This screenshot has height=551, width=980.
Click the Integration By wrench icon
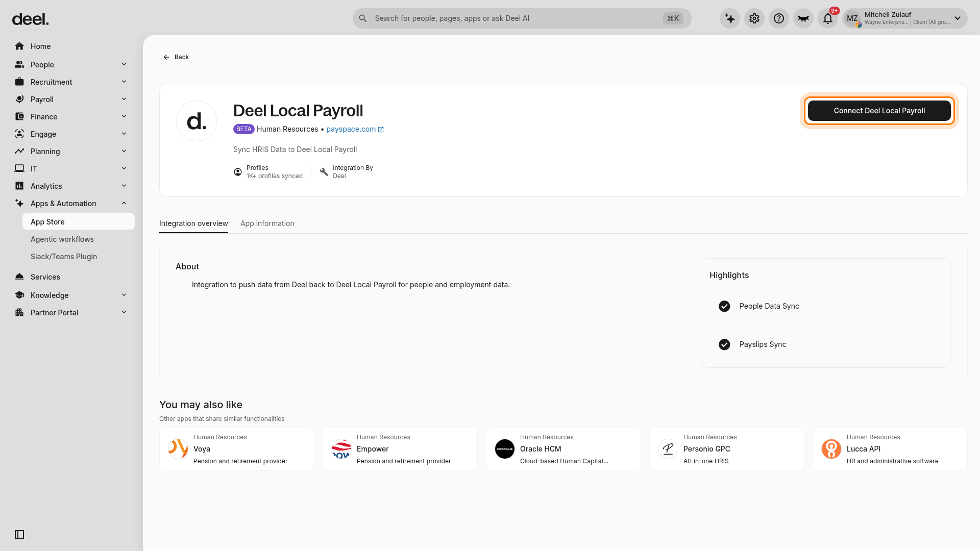[324, 172]
